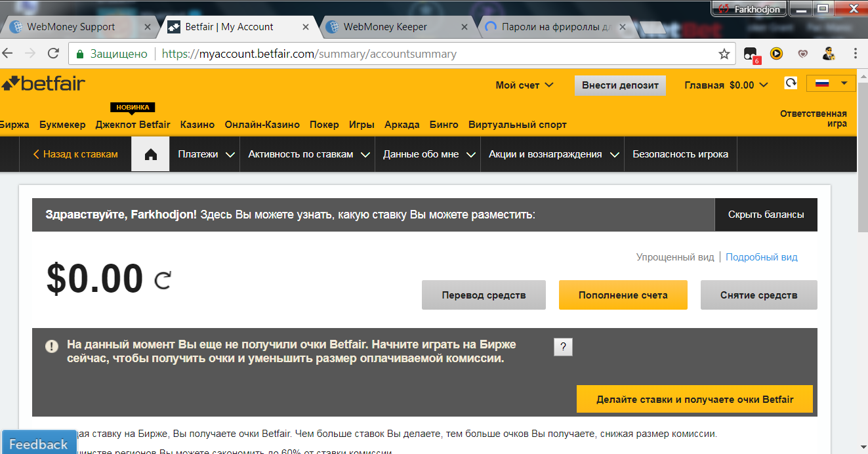Click the Пополнение счета button

coord(623,295)
